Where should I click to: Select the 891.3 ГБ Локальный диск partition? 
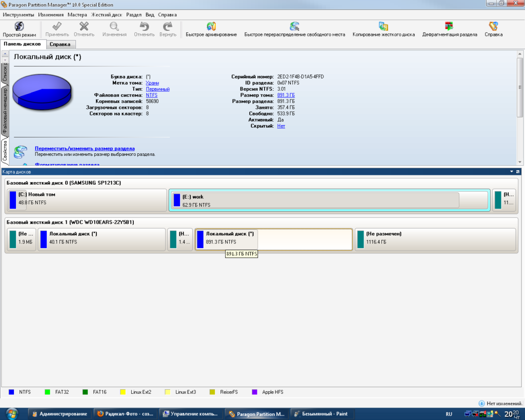[x=274, y=239]
